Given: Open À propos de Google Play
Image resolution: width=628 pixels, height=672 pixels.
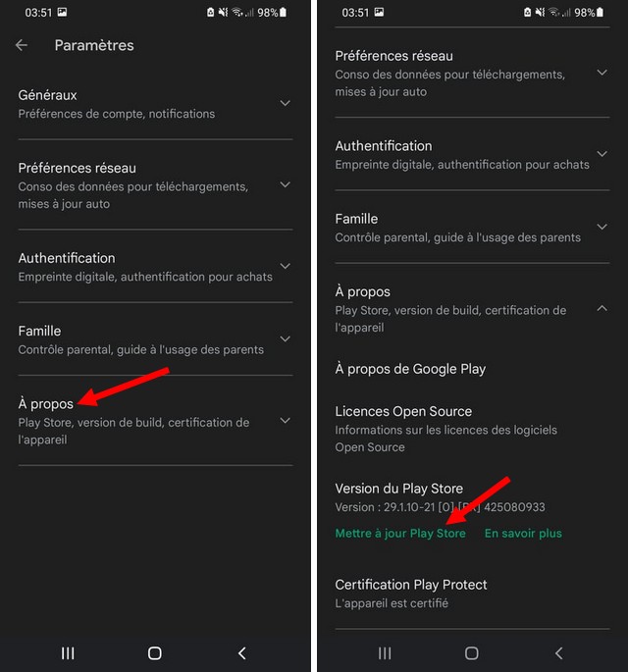Looking at the screenshot, I should pos(410,369).
